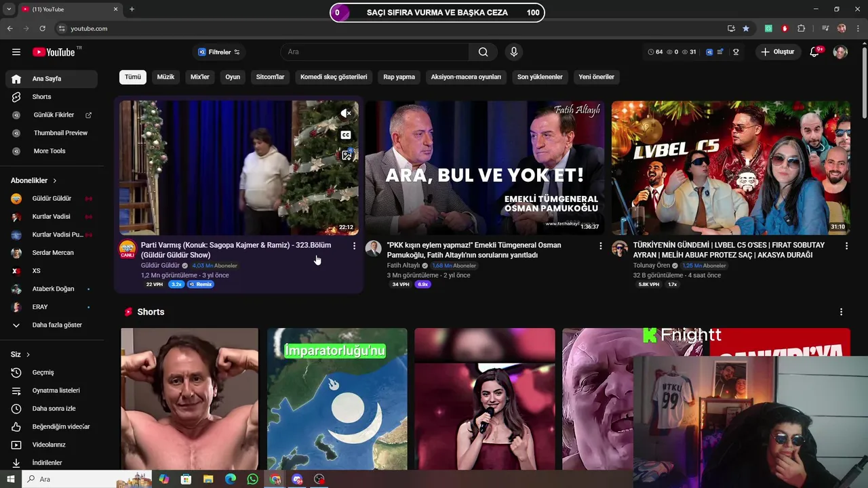Open Daha sonra izle in sidebar
The height and width of the screenshot is (488, 868).
(52, 409)
